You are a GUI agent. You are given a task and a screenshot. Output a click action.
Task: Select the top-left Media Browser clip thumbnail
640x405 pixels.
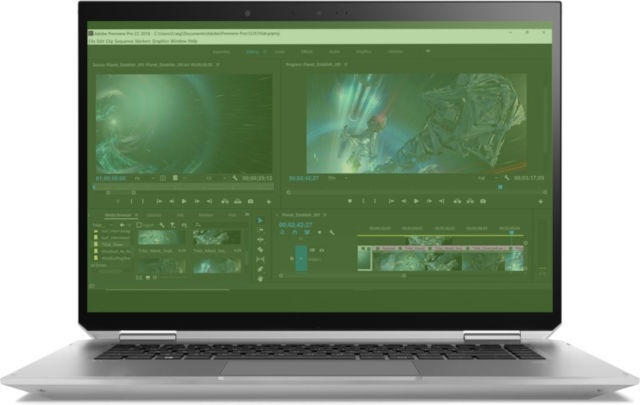point(161,238)
